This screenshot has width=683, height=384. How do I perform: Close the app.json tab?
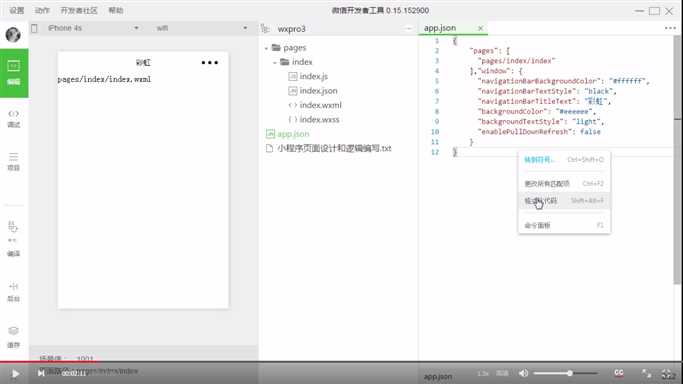[480, 28]
